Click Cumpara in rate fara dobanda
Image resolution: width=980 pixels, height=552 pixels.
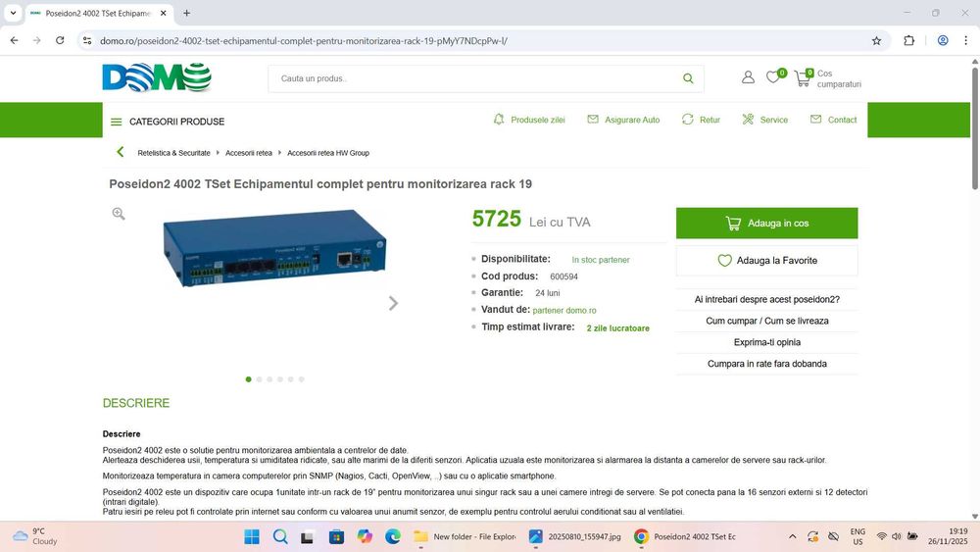pos(767,363)
